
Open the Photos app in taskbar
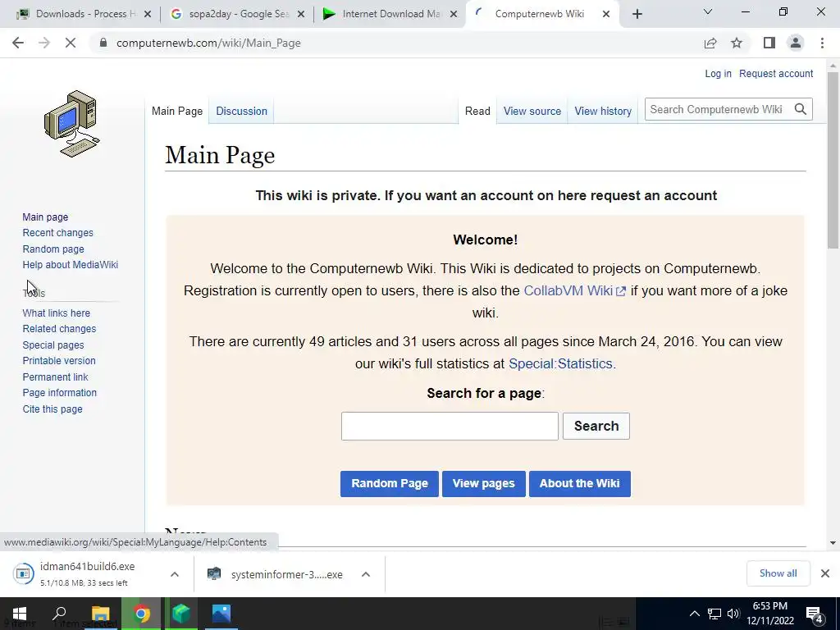[x=221, y=614]
